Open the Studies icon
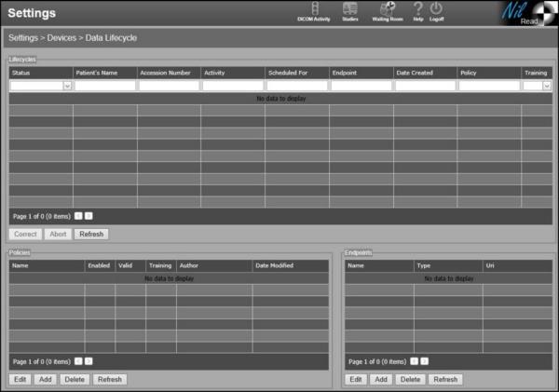 pos(350,10)
